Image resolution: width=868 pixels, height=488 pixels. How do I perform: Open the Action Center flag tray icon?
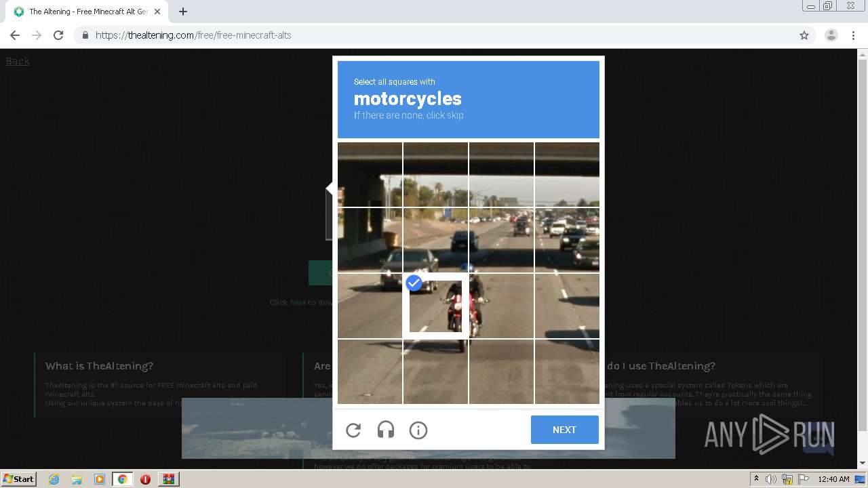(803, 479)
